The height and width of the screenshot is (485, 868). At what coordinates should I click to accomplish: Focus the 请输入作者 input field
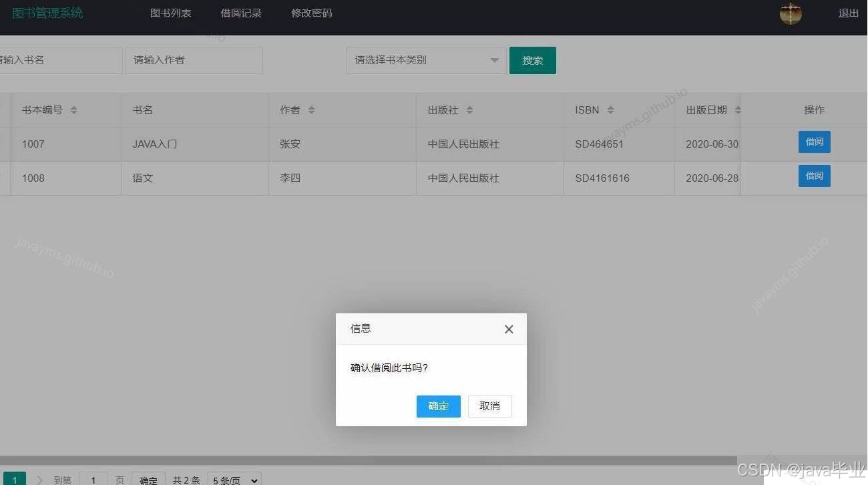click(194, 60)
